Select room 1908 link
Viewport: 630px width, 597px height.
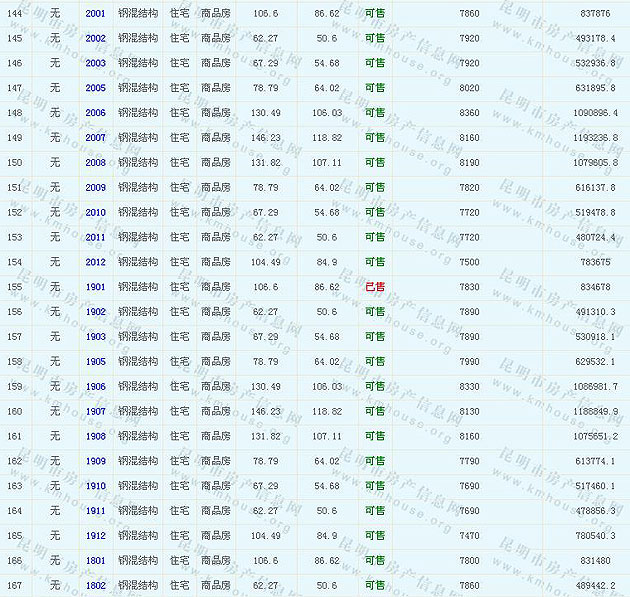pyautogui.click(x=95, y=436)
